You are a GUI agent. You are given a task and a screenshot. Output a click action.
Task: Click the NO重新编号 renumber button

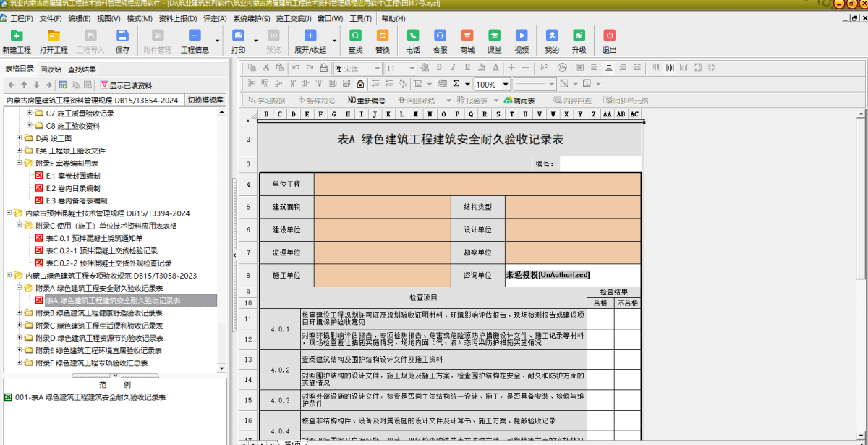[366, 101]
